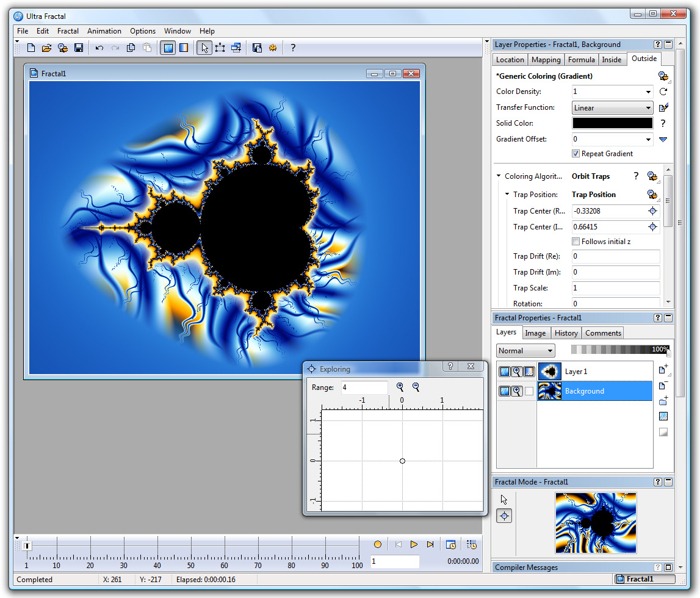700x598 pixels.
Task: Click the black Solid Color swatch
Action: pyautogui.click(x=613, y=123)
